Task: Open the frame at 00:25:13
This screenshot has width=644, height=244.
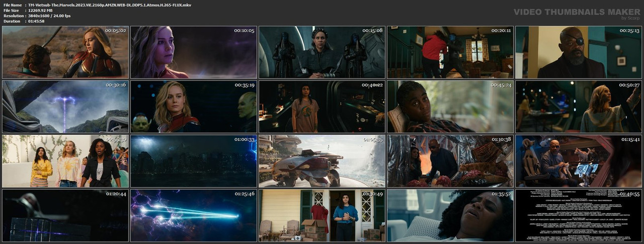Action: tap(579, 52)
